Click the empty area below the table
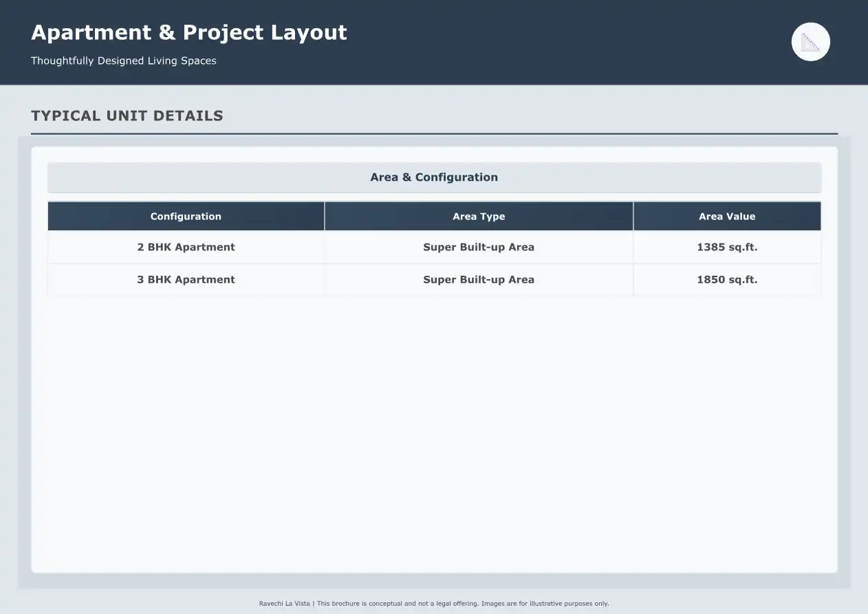This screenshot has height=614, width=868. pos(434,433)
